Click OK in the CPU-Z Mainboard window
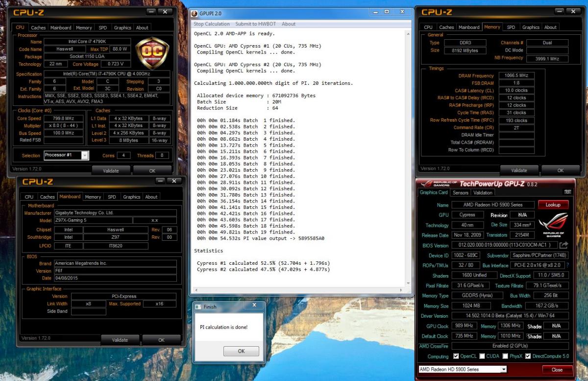Image resolution: width=588 pixels, height=381 pixels. 161,340
